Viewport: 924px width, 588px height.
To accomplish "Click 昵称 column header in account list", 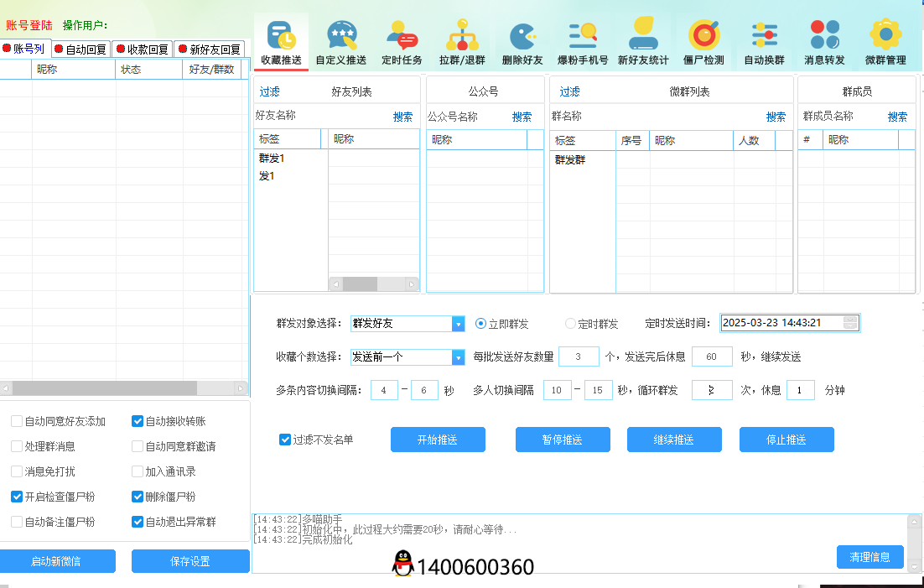I will click(x=73, y=70).
